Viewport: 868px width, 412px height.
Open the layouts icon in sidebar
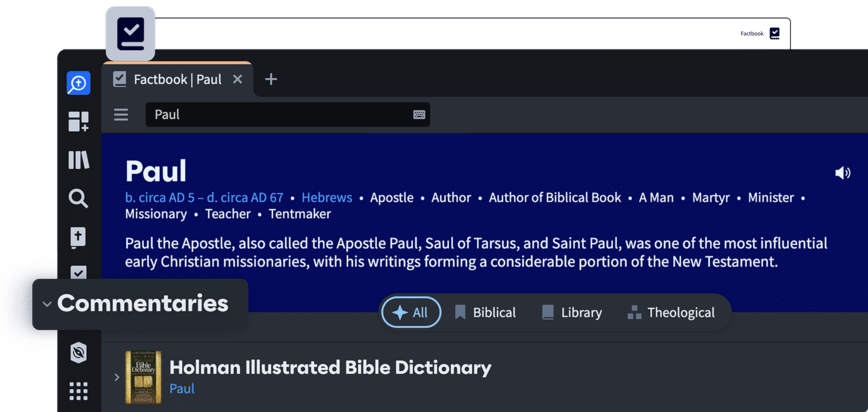tap(78, 122)
